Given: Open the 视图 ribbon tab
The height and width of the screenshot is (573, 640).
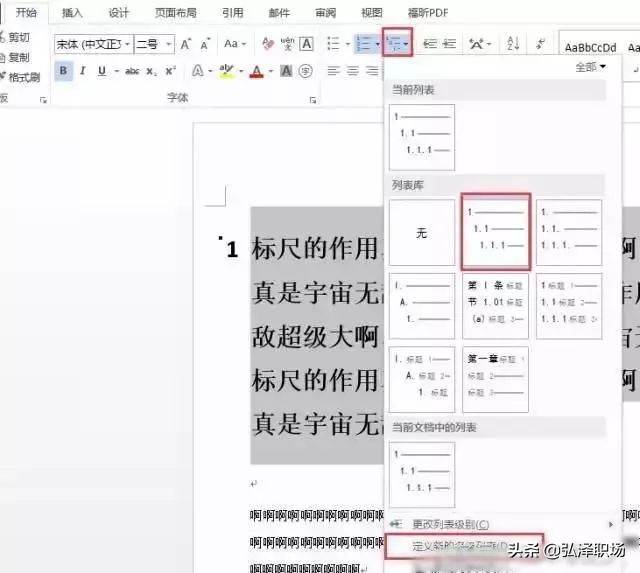Looking at the screenshot, I should (372, 13).
